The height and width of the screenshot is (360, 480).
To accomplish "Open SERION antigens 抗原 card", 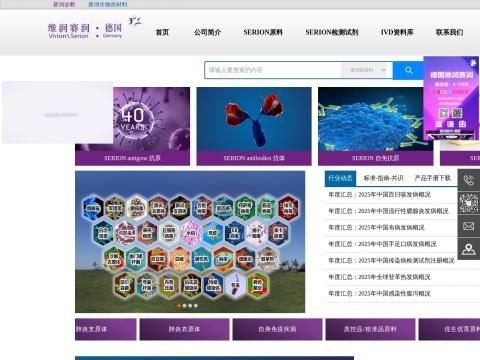I will pyautogui.click(x=132, y=126).
